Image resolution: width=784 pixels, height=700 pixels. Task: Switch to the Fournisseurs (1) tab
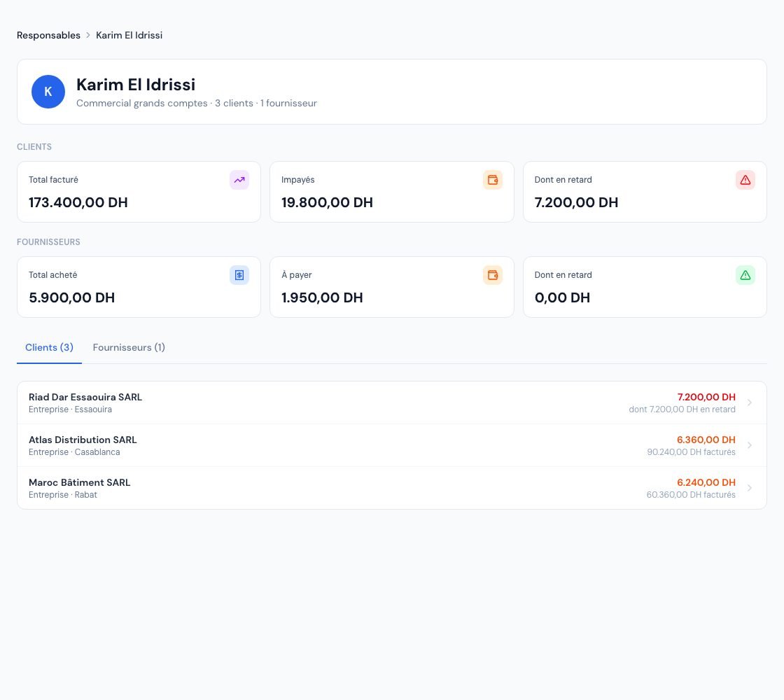point(129,347)
